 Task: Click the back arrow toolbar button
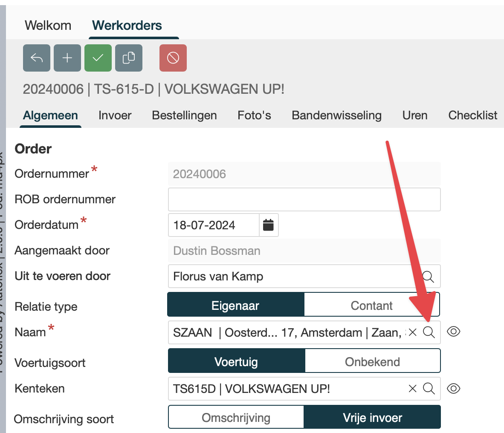(37, 58)
